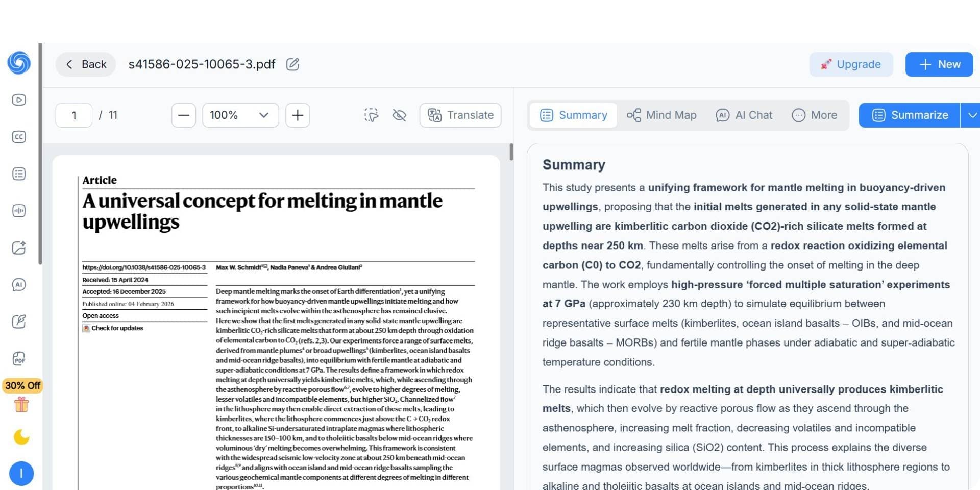Open the user profile avatar
The image size is (980, 490).
pos(21,474)
